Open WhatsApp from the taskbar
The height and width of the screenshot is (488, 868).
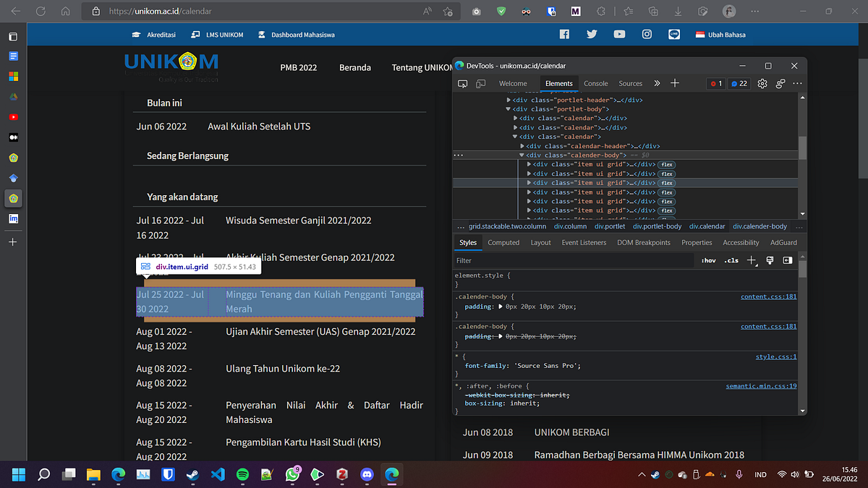[x=292, y=475]
